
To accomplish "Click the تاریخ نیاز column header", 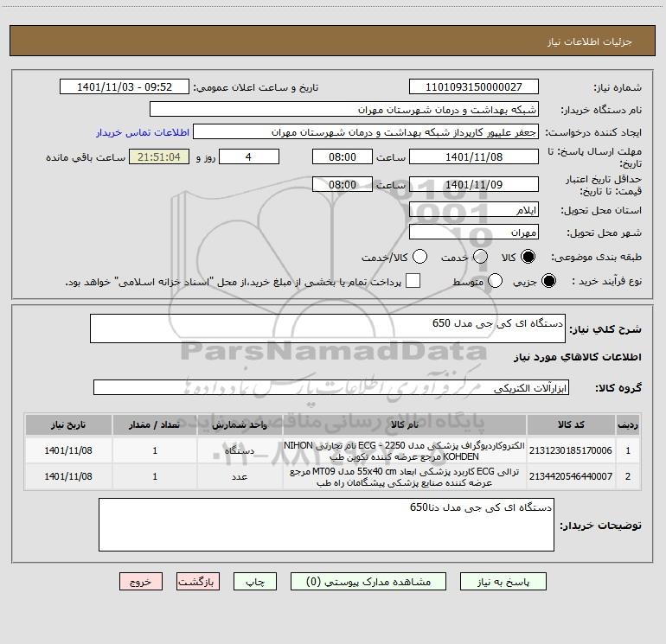I will click(x=68, y=425).
